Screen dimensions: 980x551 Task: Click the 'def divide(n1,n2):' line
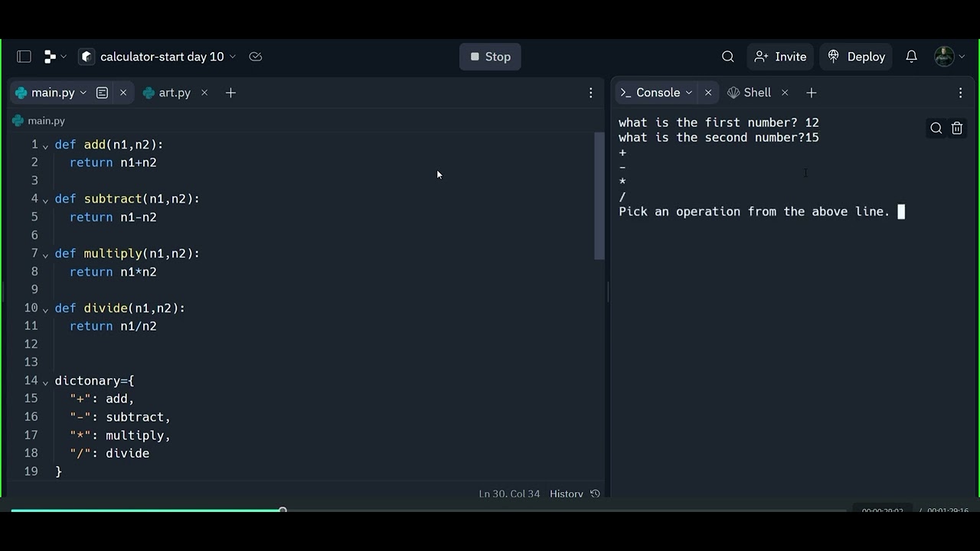(120, 308)
